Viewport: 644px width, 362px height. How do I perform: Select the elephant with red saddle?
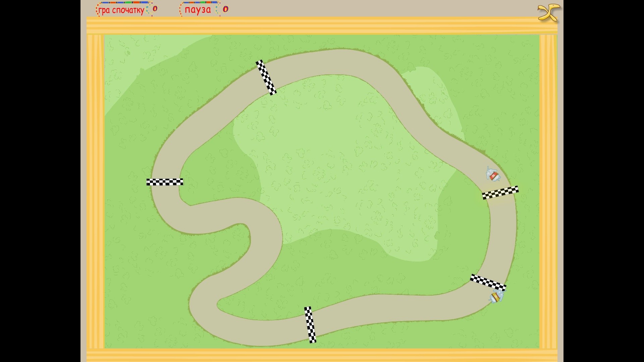(493, 175)
